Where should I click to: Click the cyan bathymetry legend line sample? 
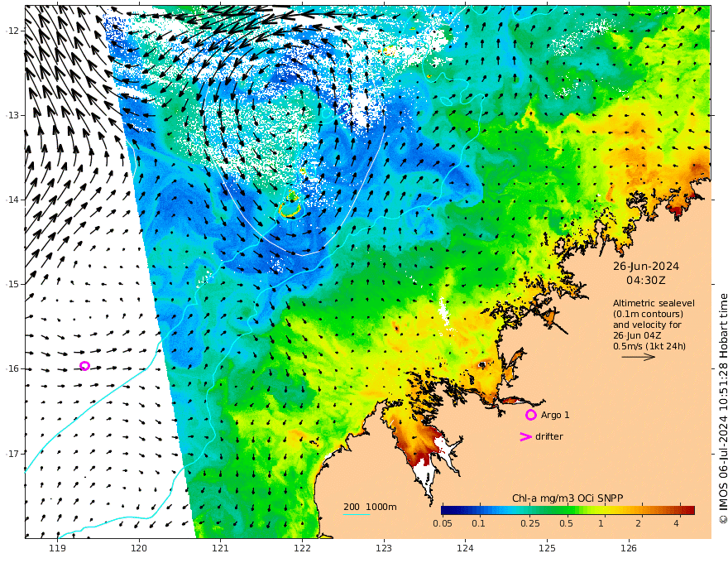[x=357, y=514]
